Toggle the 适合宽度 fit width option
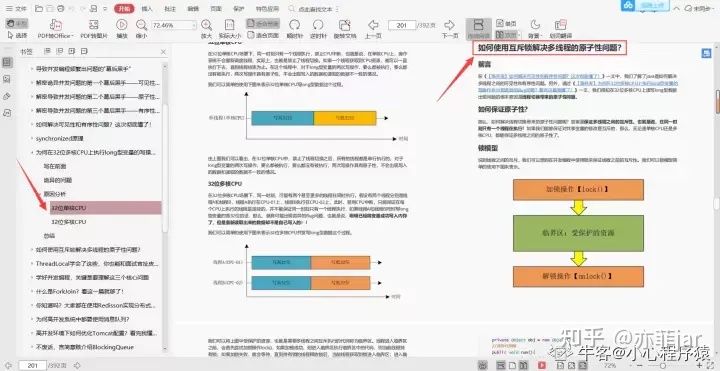 point(263,24)
